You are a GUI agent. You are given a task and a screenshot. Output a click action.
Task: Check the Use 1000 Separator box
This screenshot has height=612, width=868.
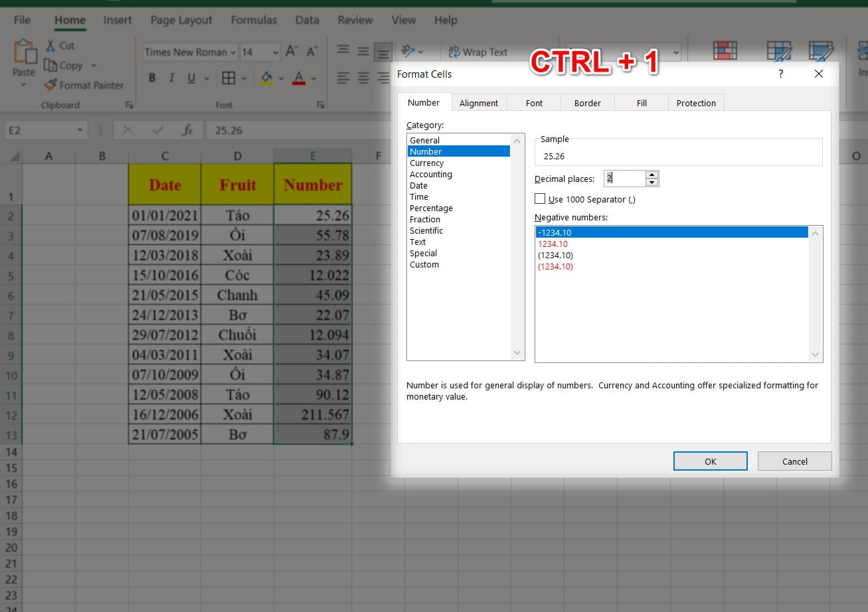(540, 198)
